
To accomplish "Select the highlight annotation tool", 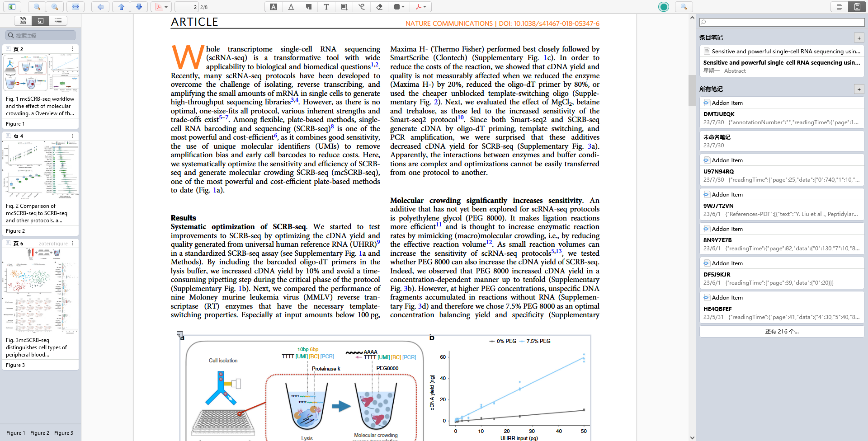I will 273,7.
